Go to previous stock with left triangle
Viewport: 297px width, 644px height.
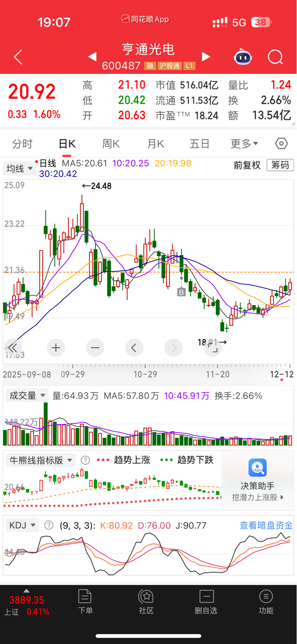(x=92, y=57)
